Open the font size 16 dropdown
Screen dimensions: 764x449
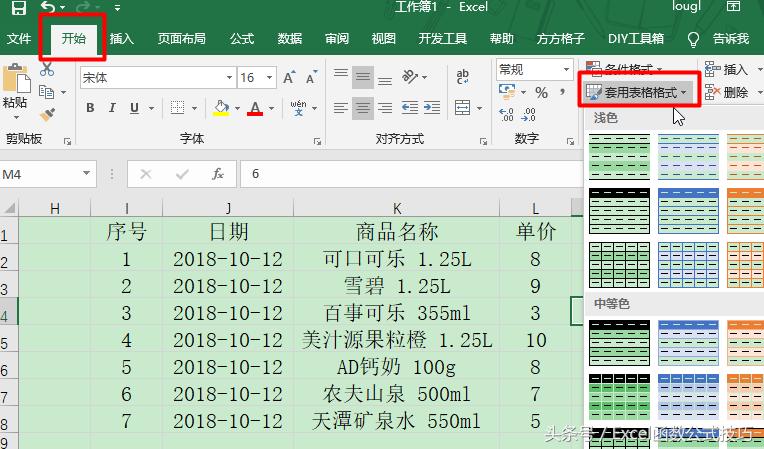coord(269,77)
